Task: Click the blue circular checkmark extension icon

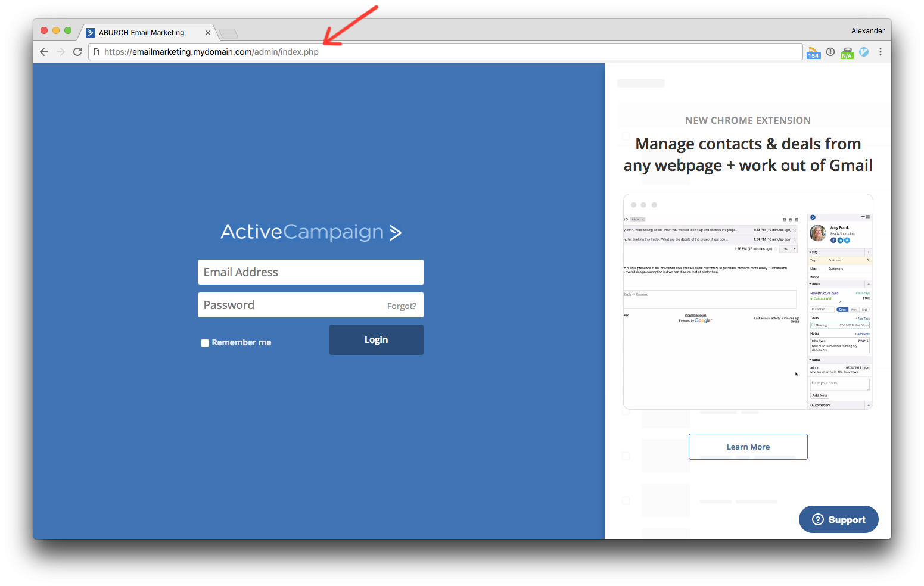Action: (x=864, y=52)
